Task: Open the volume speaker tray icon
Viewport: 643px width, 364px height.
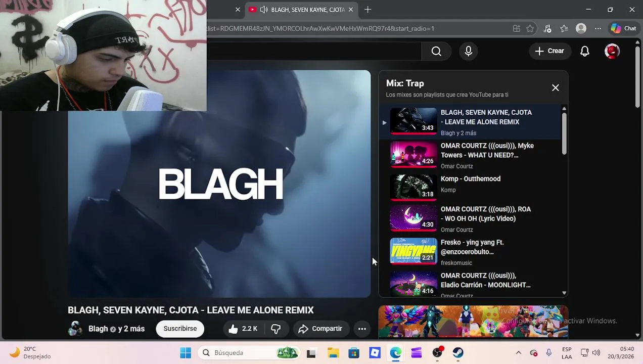Action: [x=596, y=353]
